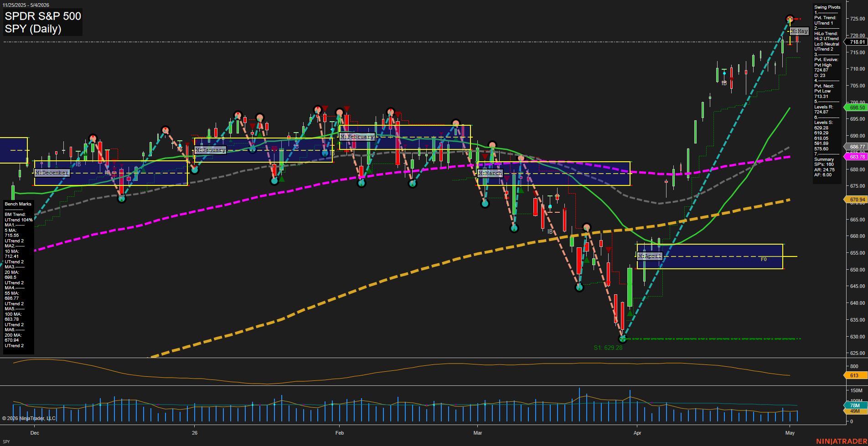Click the 725.00 price axis label

(x=858, y=19)
